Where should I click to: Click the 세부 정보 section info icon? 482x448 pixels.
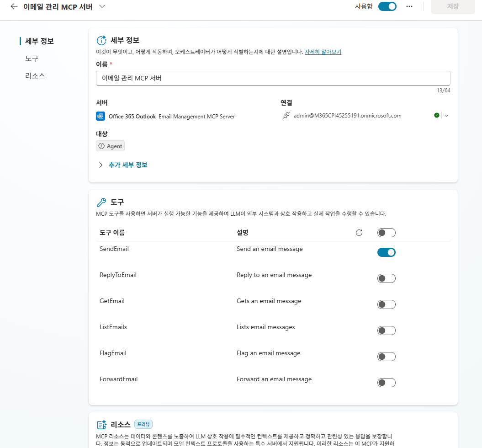101,40
